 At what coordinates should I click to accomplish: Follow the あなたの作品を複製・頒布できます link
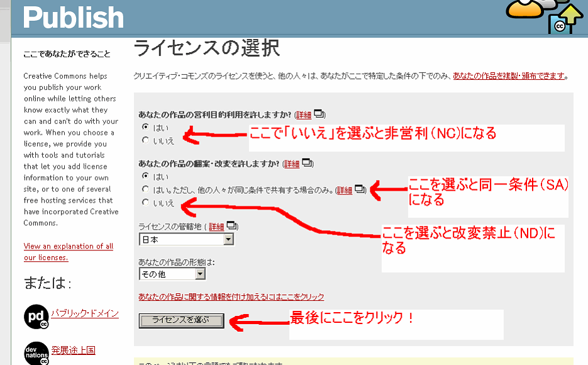[509, 76]
